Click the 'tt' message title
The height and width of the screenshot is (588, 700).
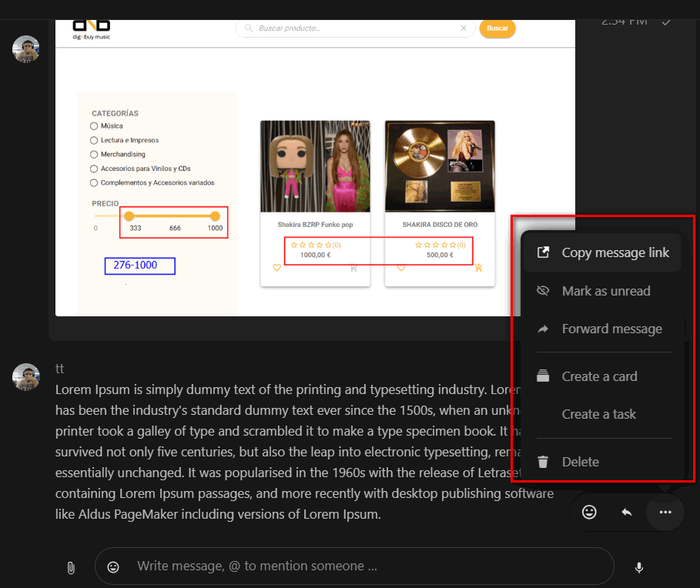pos(60,369)
